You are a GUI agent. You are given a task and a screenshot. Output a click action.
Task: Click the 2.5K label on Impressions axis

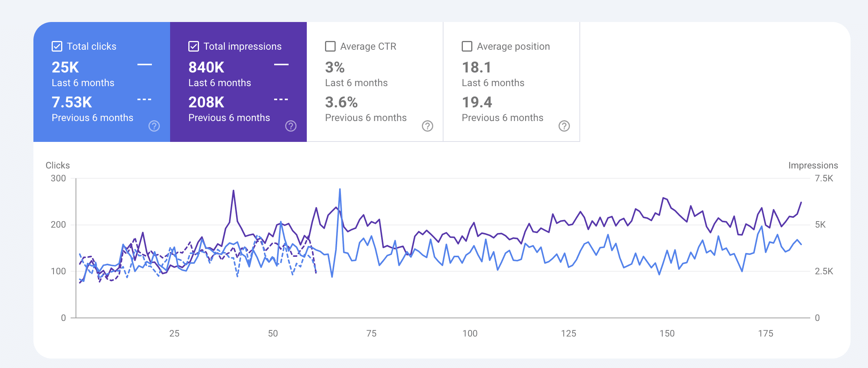coord(824,271)
